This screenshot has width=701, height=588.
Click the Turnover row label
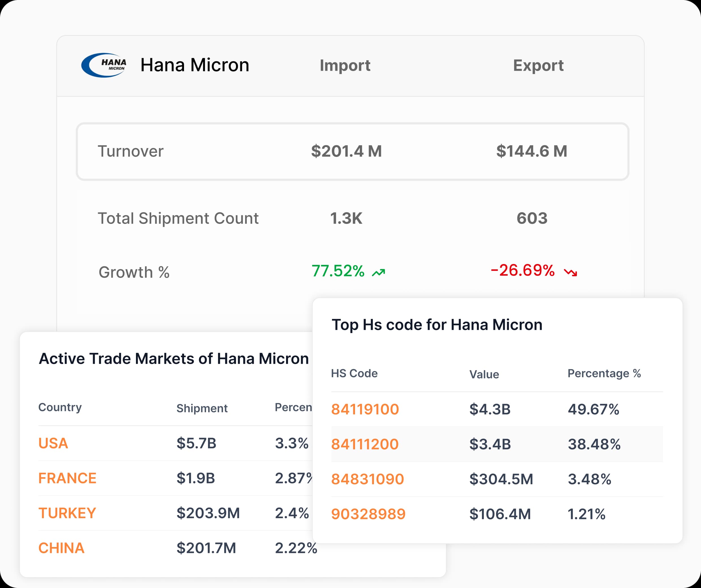click(131, 151)
